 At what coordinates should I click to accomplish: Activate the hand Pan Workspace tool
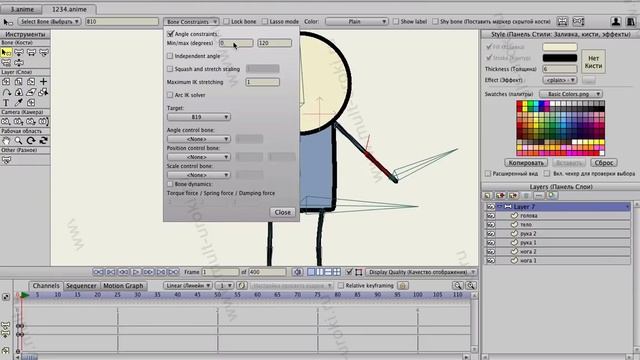(x=6, y=141)
